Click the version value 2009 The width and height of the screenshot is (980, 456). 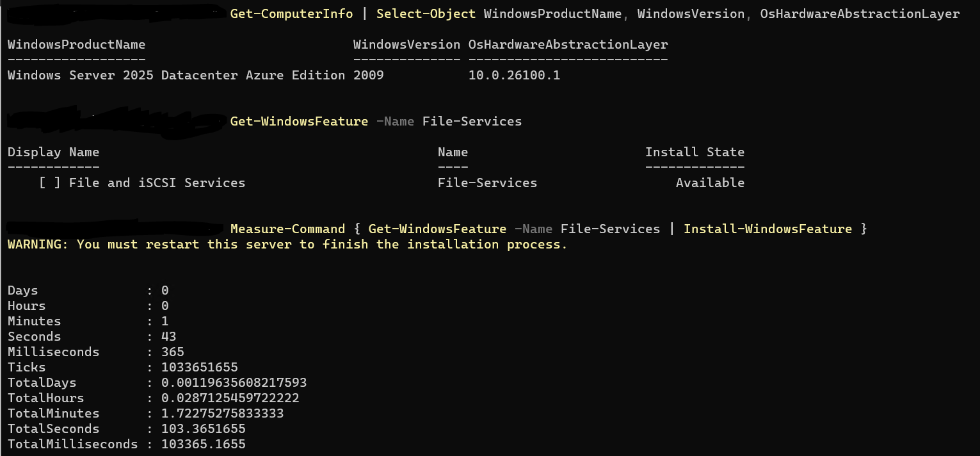pyautogui.click(x=368, y=75)
